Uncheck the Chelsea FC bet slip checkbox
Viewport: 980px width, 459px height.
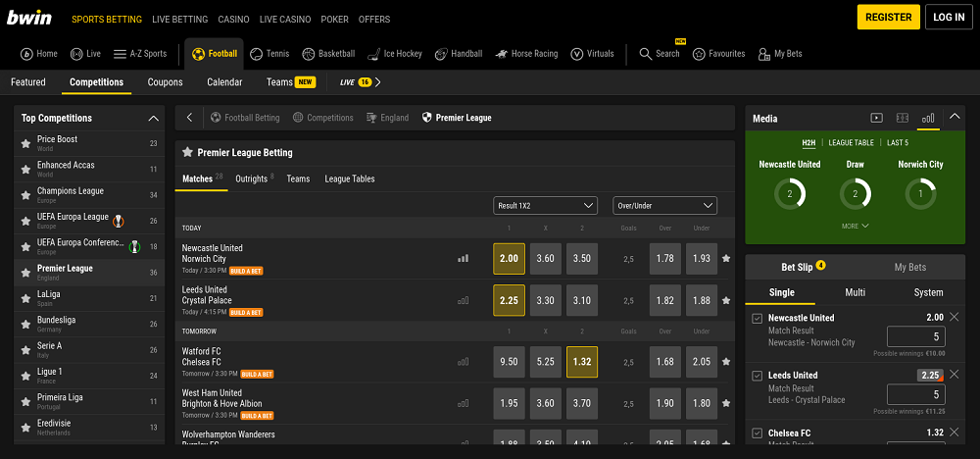click(x=757, y=433)
